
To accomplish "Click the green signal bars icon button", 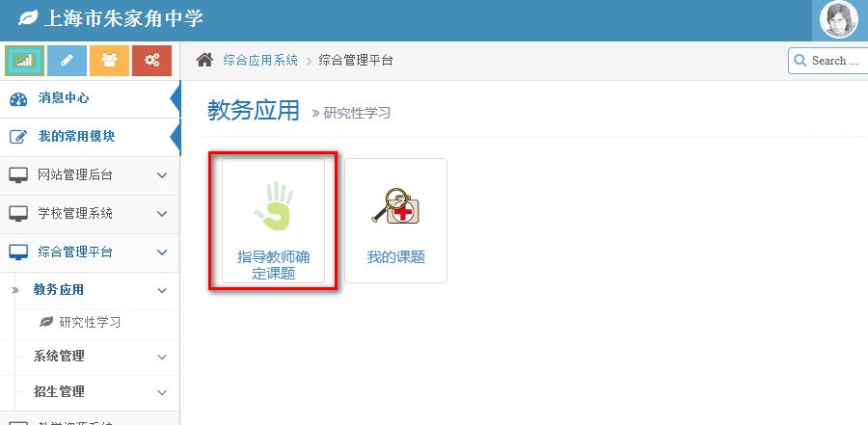I will [24, 61].
